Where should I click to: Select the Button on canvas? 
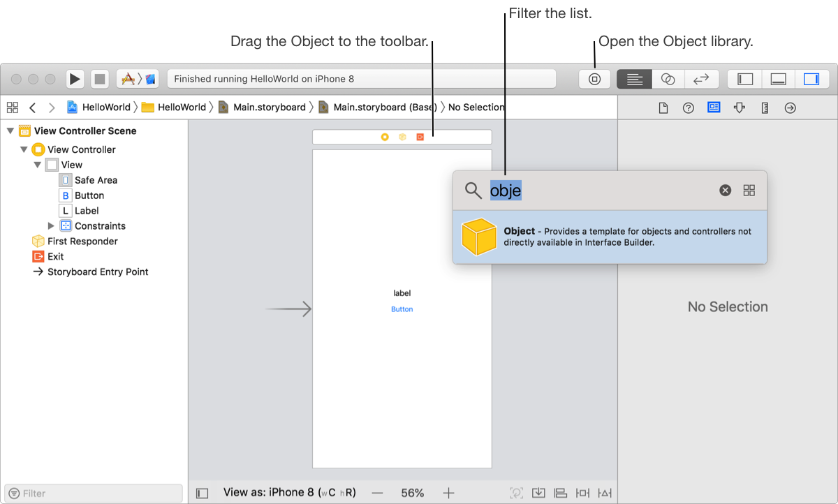[x=402, y=309]
